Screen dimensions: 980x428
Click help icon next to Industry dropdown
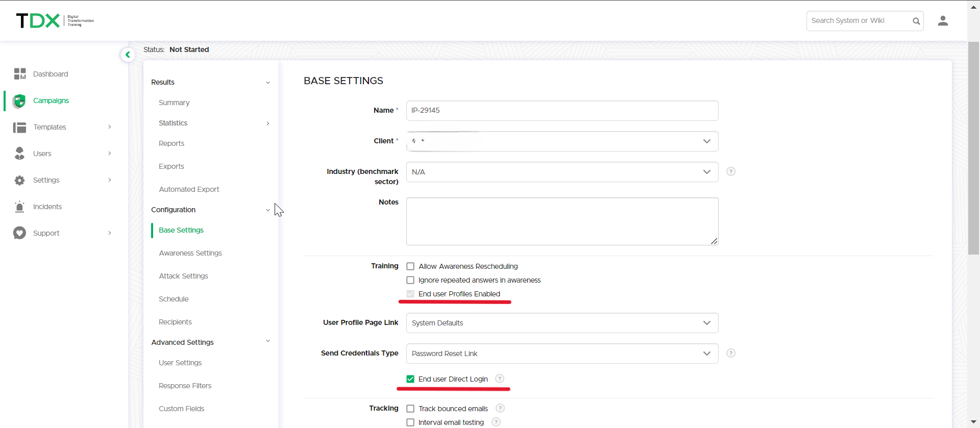click(731, 172)
